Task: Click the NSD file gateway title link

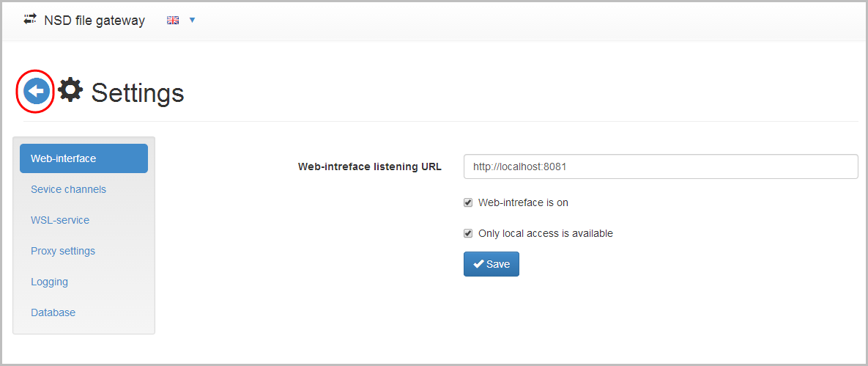Action: pyautogui.click(x=94, y=21)
